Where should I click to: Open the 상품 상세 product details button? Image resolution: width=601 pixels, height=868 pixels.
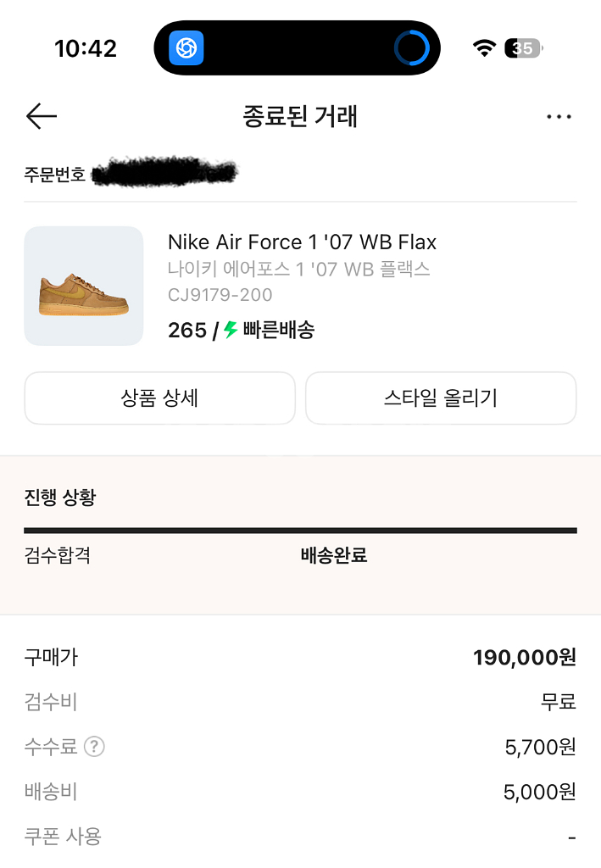[x=159, y=398]
